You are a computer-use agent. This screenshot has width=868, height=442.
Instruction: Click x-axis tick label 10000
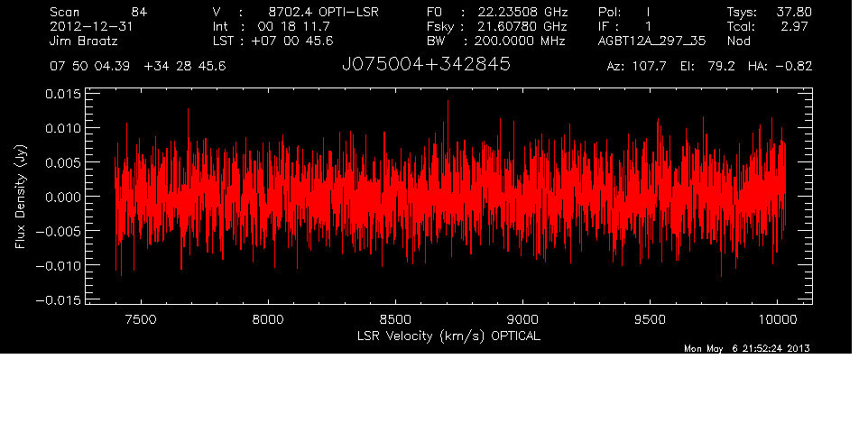777,319
